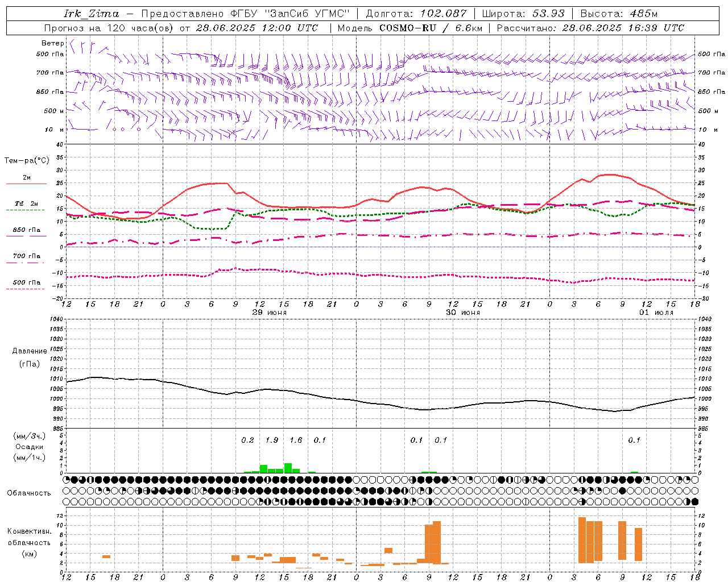Click the 0.2 precipitation value

click(x=247, y=440)
